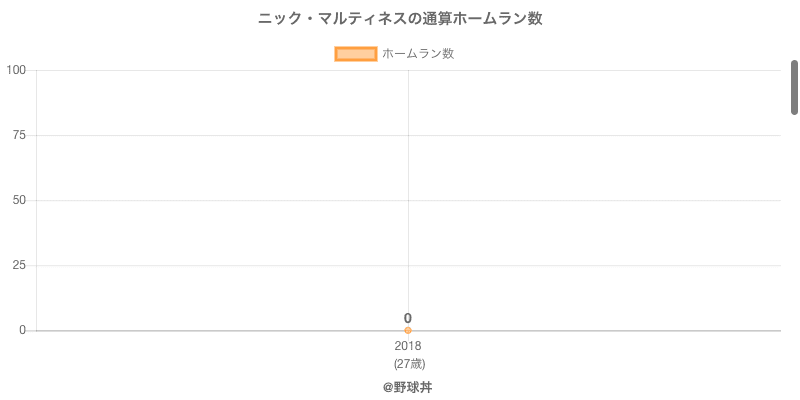Click the (27歳) age label

coord(408,363)
